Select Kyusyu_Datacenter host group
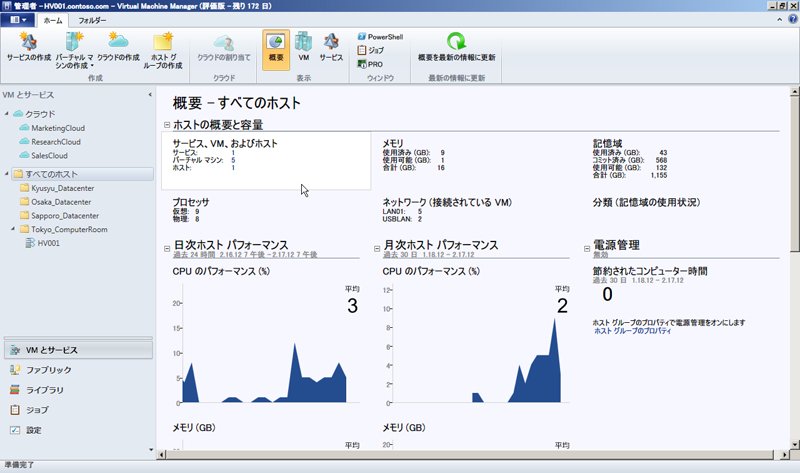This screenshot has height=473, width=800. click(57, 188)
